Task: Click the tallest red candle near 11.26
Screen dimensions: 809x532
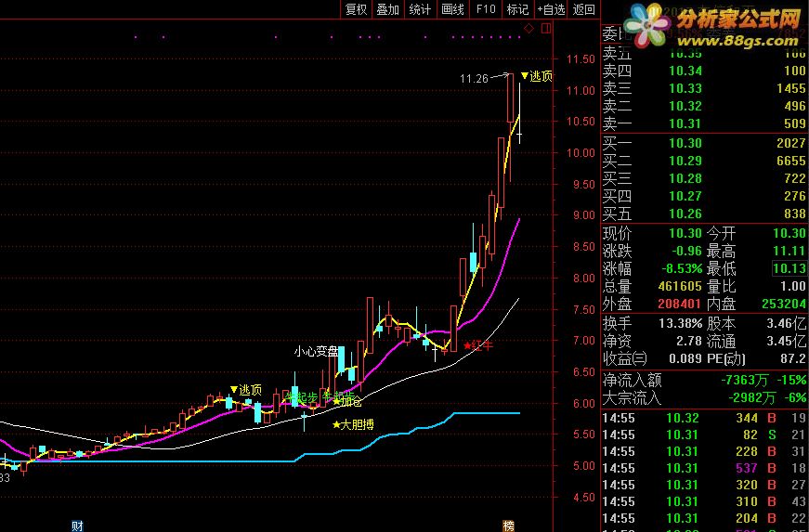Action: [x=510, y=97]
